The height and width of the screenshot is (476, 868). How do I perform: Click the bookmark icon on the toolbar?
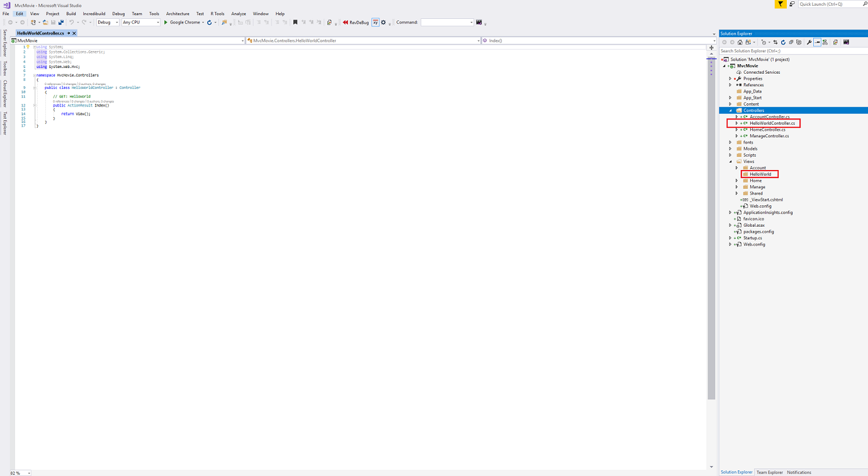(x=296, y=23)
